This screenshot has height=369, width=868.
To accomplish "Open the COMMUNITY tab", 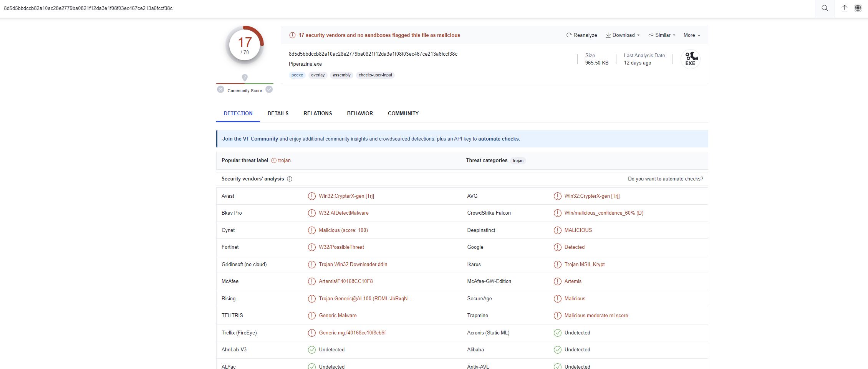I will (x=403, y=114).
